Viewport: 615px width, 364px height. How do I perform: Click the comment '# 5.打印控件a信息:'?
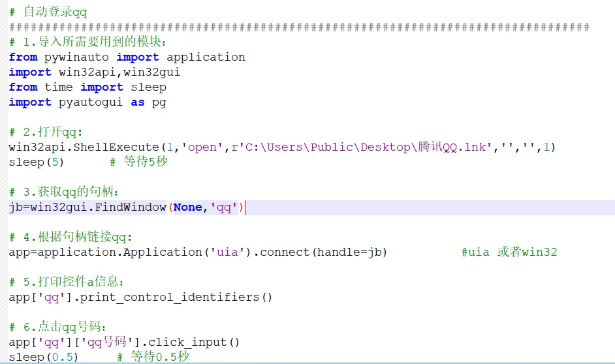coord(67,282)
